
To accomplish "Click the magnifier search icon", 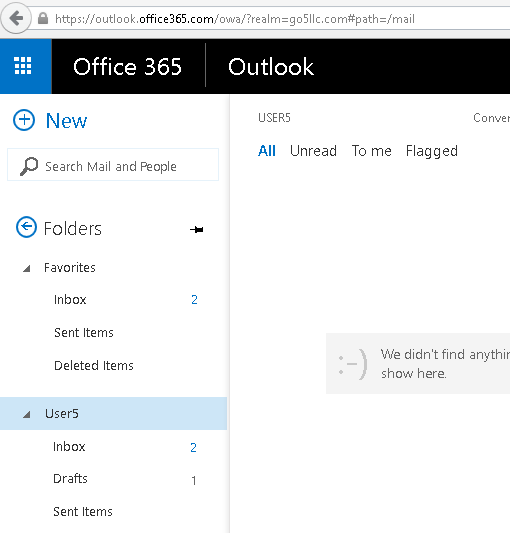I will (29, 166).
